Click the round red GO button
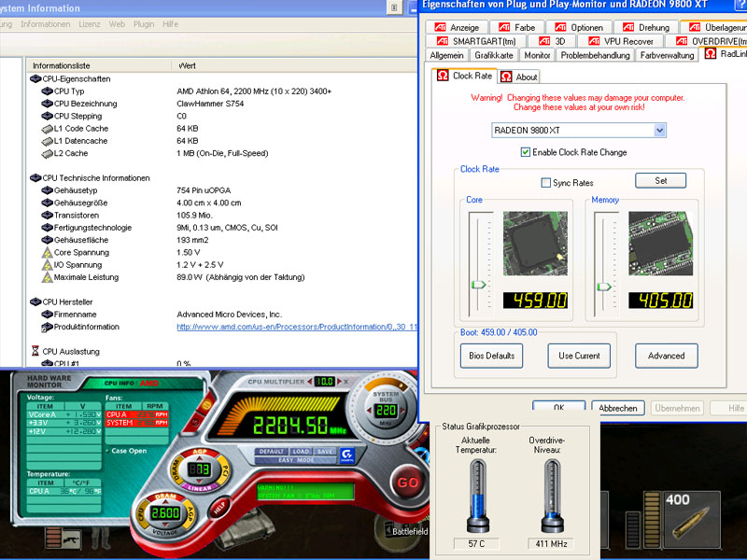This screenshot has height=560, width=747. pos(407,483)
